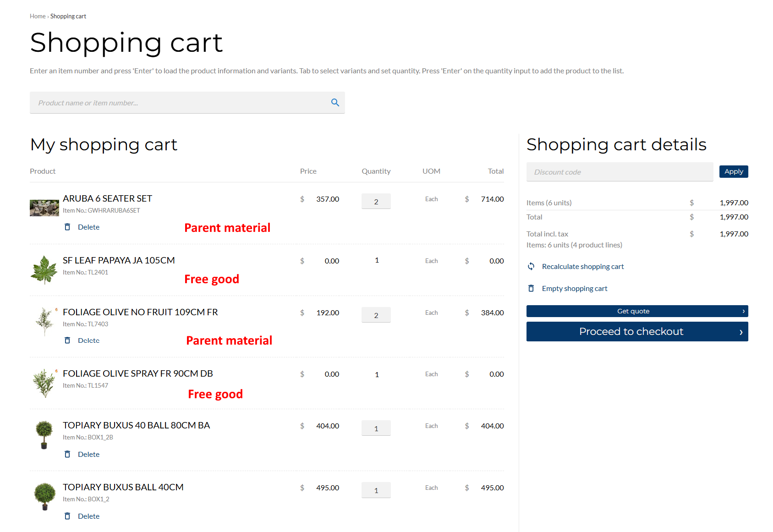Viewport: 773px width, 532px height.
Task: Click trash icon for Aruba 6 Seater Set
Action: 67,227
